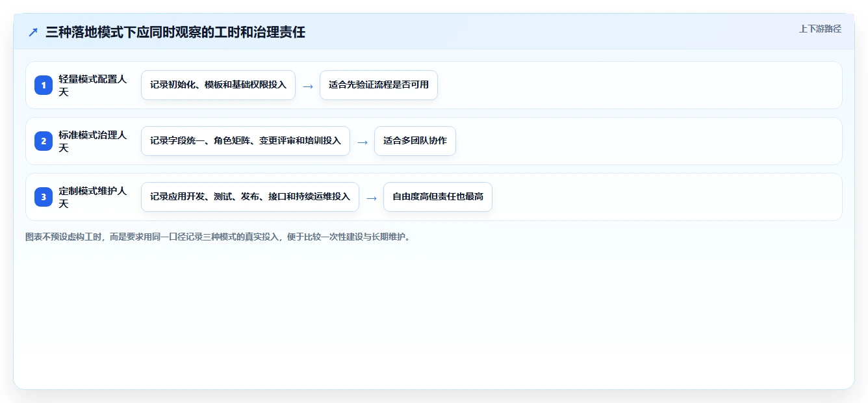Select the step 2 number badge
The height and width of the screenshot is (403, 868).
(44, 141)
